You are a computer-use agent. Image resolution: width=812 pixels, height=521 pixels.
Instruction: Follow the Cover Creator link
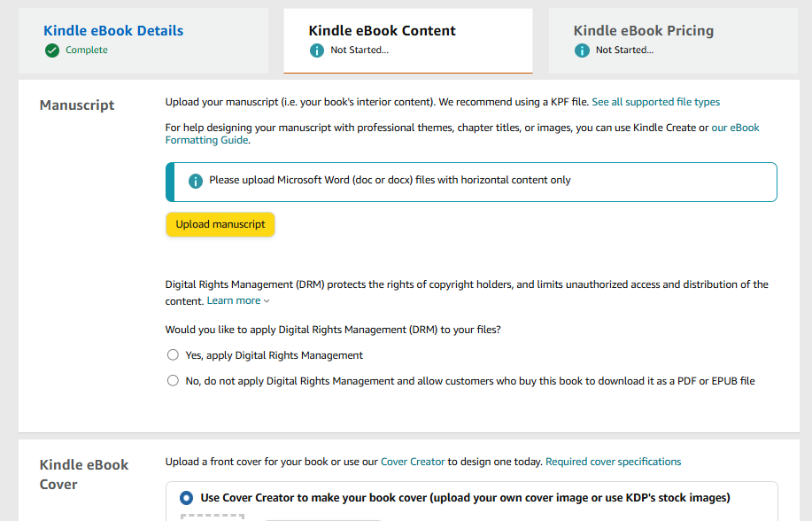(413, 462)
